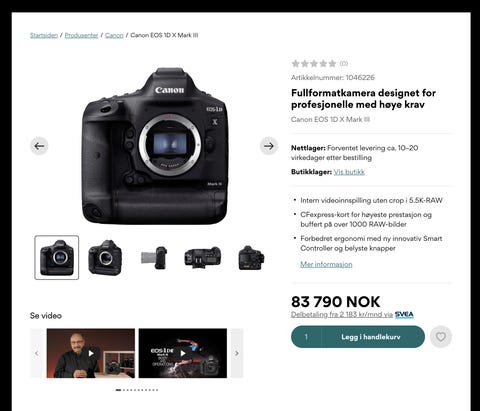Viewport: 480px width, 411px height.
Task: Open Produsenter breadcrumb link
Action: [81, 35]
